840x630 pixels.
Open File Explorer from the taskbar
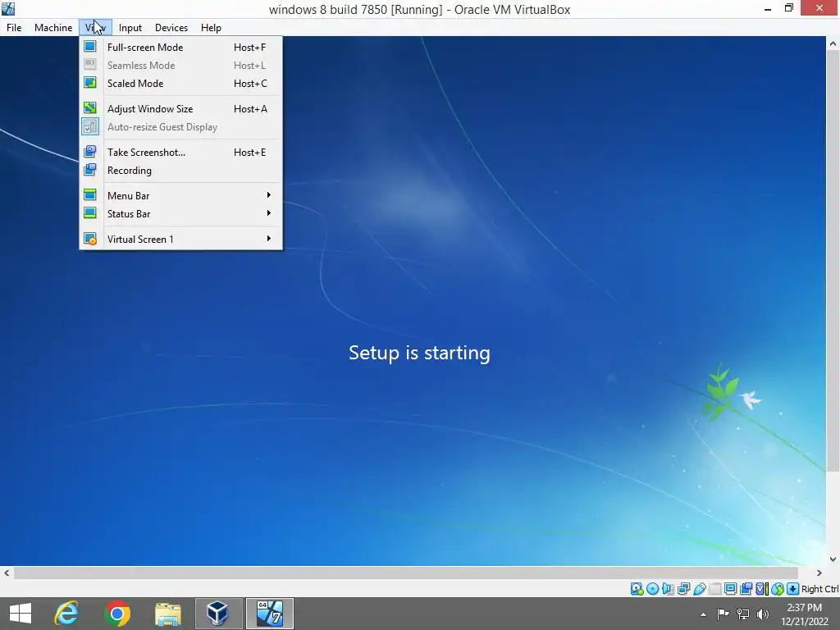[167, 614]
